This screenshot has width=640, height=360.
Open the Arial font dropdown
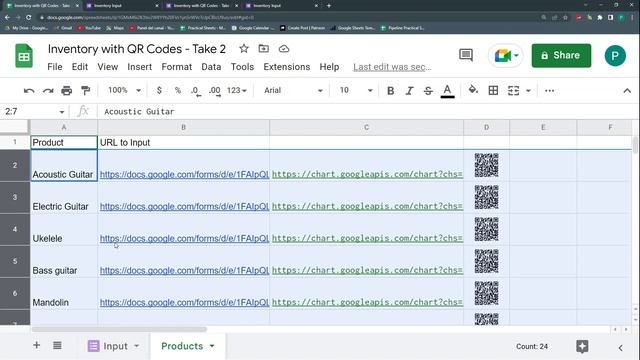(x=293, y=90)
